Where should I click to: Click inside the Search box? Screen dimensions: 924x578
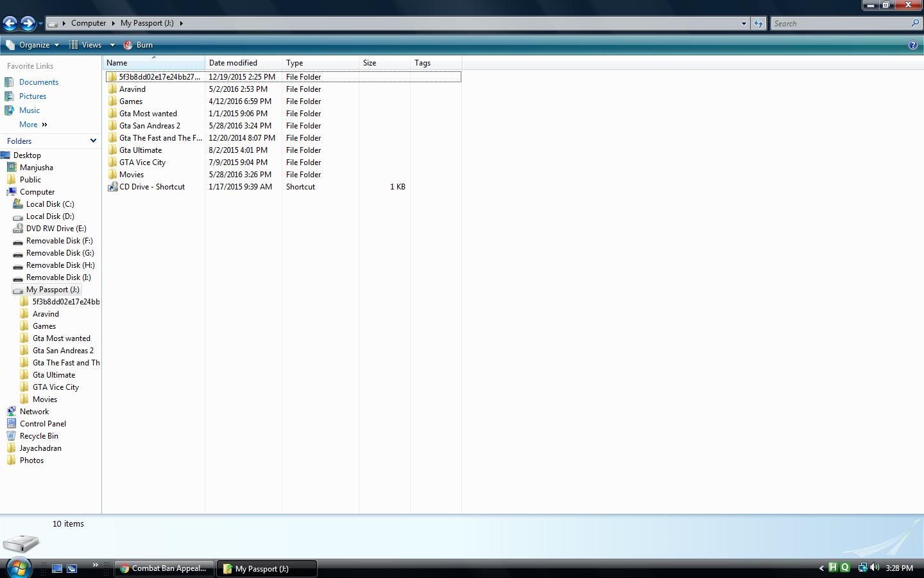[x=839, y=24]
